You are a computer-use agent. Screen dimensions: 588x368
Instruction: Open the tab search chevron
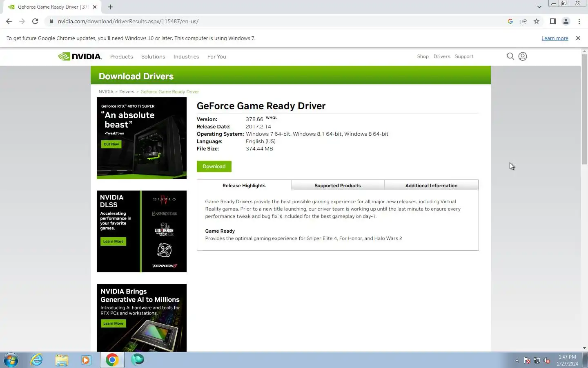click(539, 7)
